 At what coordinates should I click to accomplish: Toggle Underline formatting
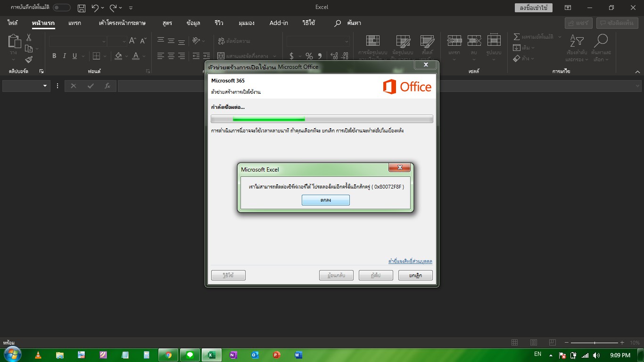[74, 56]
